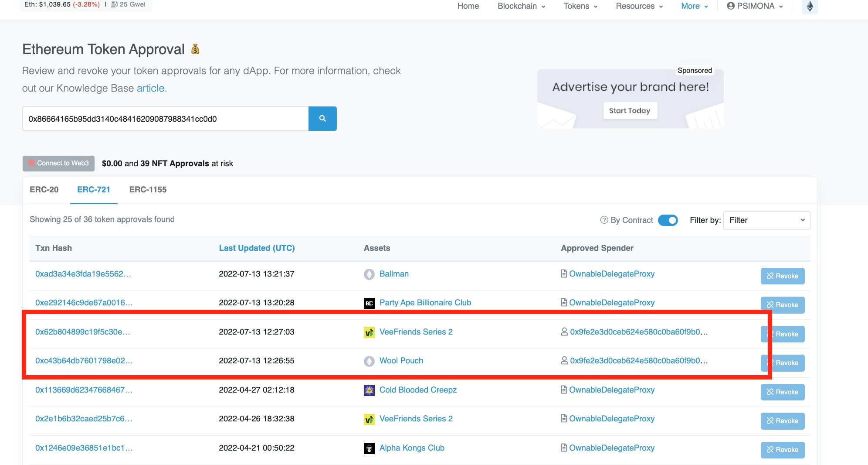
Task: Sort by Last Updated (UTC) column
Action: coord(257,248)
